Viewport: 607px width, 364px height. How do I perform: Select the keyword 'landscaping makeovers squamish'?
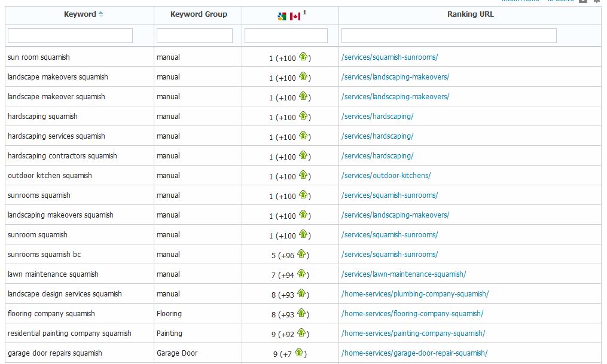point(60,215)
